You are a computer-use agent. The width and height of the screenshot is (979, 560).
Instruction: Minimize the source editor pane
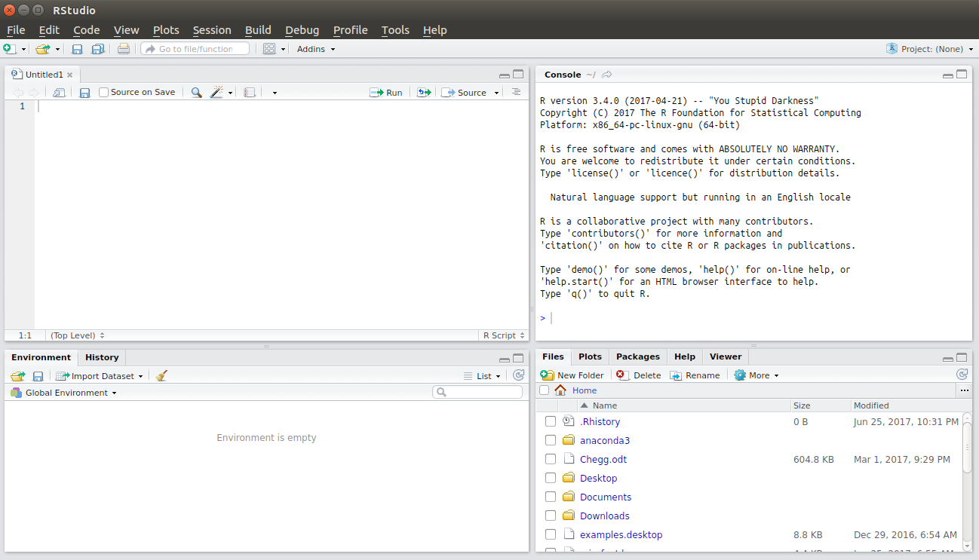pos(505,75)
